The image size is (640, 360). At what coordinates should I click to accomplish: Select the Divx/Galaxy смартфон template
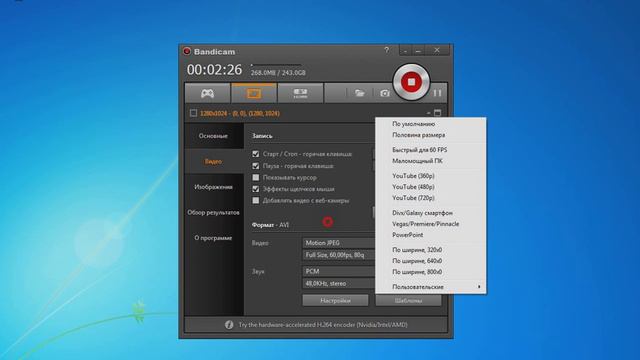click(x=431, y=213)
